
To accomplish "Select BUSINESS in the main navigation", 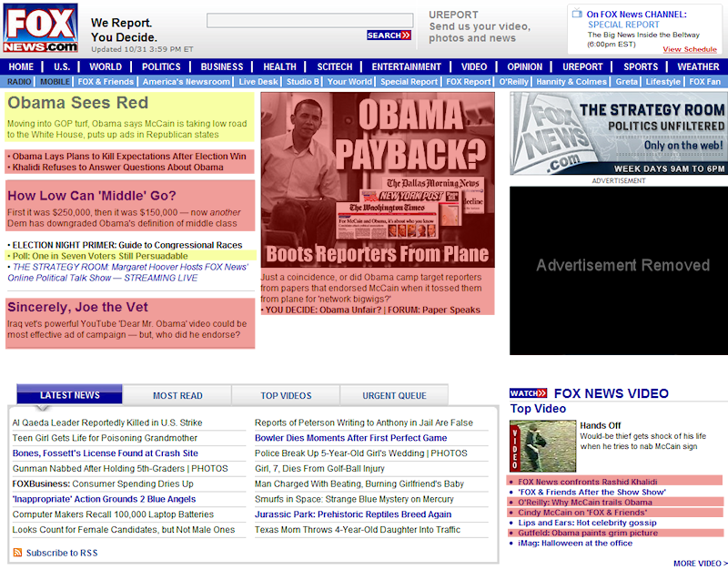I will point(222,66).
